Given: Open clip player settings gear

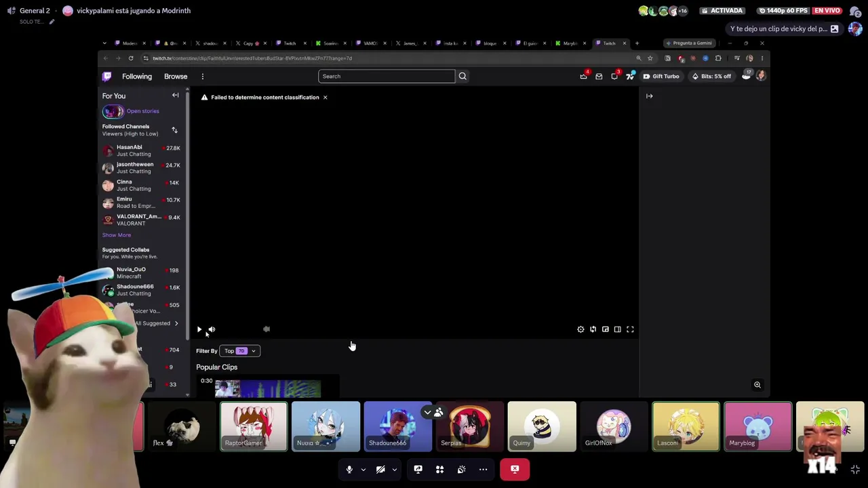Looking at the screenshot, I should 580,329.
